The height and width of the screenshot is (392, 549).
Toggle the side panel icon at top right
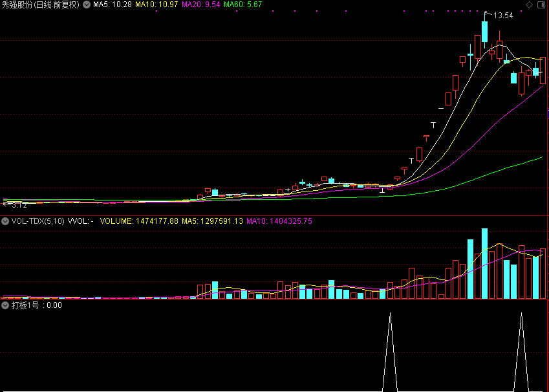pyautogui.click(x=541, y=5)
